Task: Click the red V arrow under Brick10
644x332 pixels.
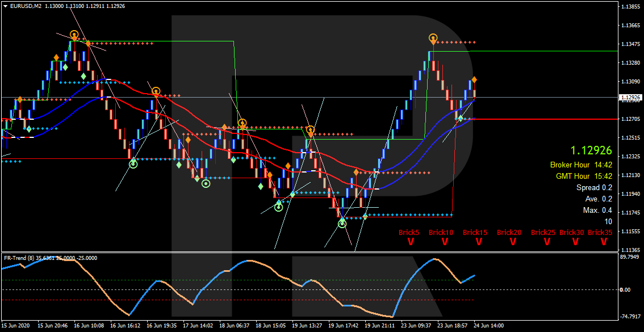Action: (x=445, y=242)
